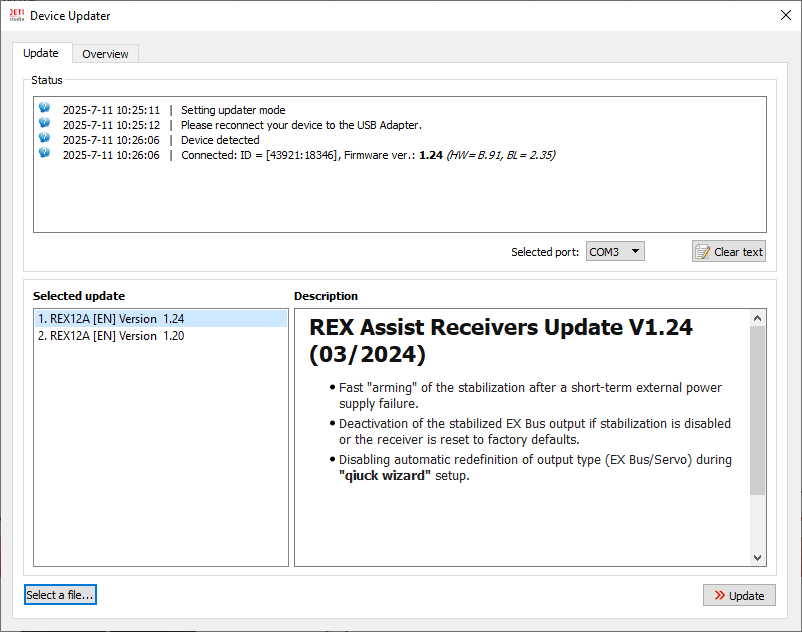Viewport: 802px width, 632px height.
Task: Click the "(HW= B.91, BL = 2.35)" text
Action: [x=501, y=155]
